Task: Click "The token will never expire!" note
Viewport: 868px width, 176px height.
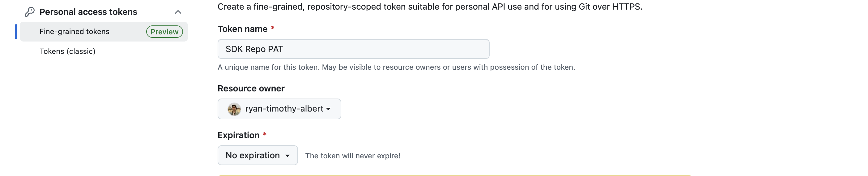Action: click(x=352, y=156)
